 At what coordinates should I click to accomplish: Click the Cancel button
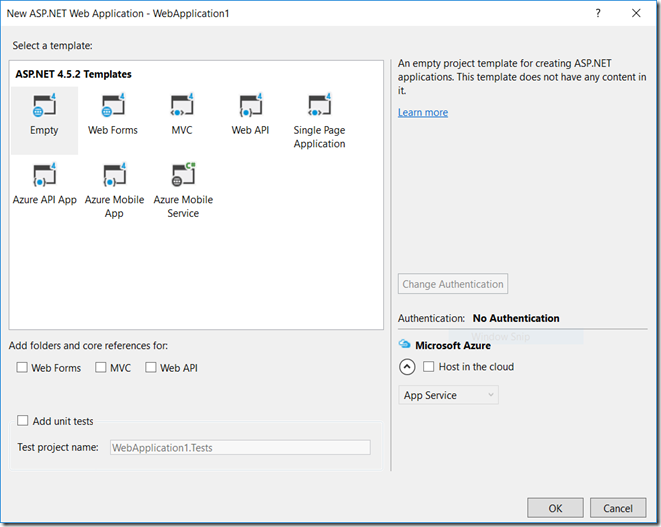618,508
